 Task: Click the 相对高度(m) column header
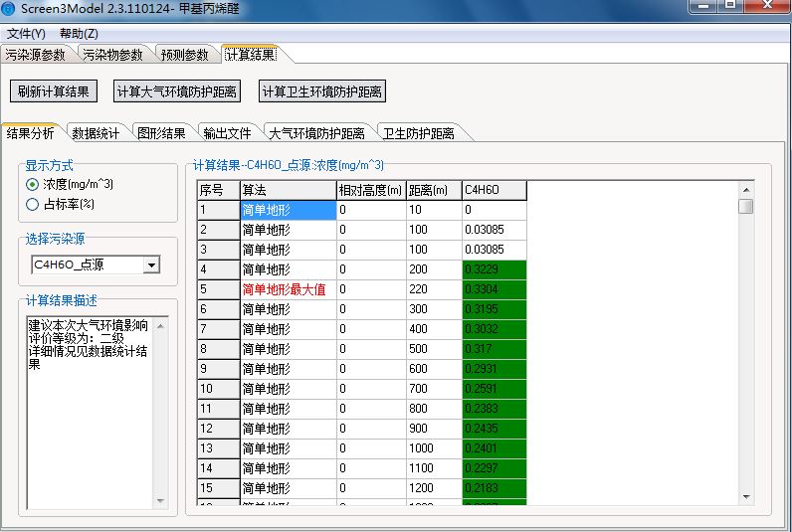(x=371, y=190)
